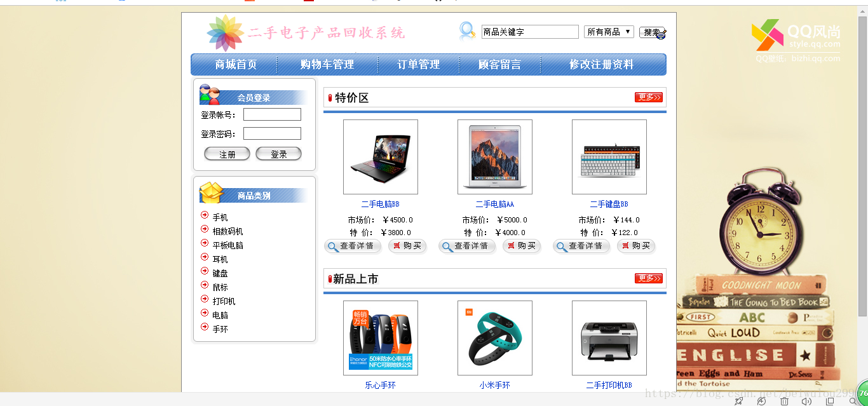Click red arrow bullet next to 耳机
Viewport: 868px width, 406px height.
tap(205, 257)
